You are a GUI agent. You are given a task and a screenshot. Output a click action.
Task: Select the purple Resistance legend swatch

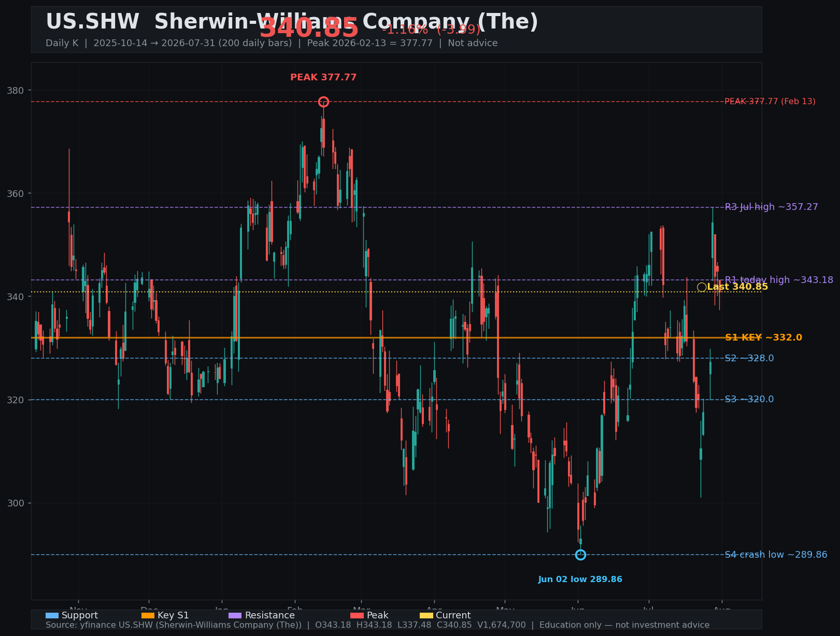pyautogui.click(x=235, y=616)
